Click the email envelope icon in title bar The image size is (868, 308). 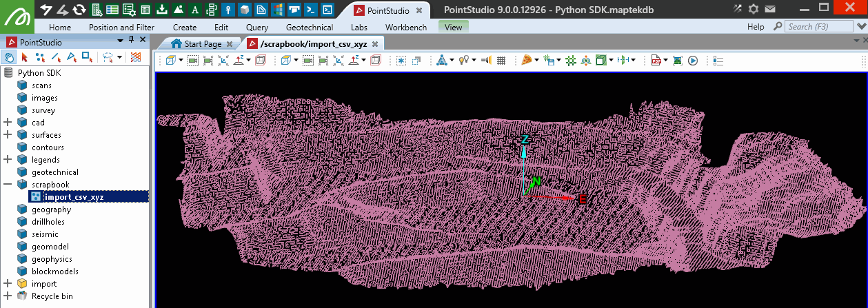770,10
